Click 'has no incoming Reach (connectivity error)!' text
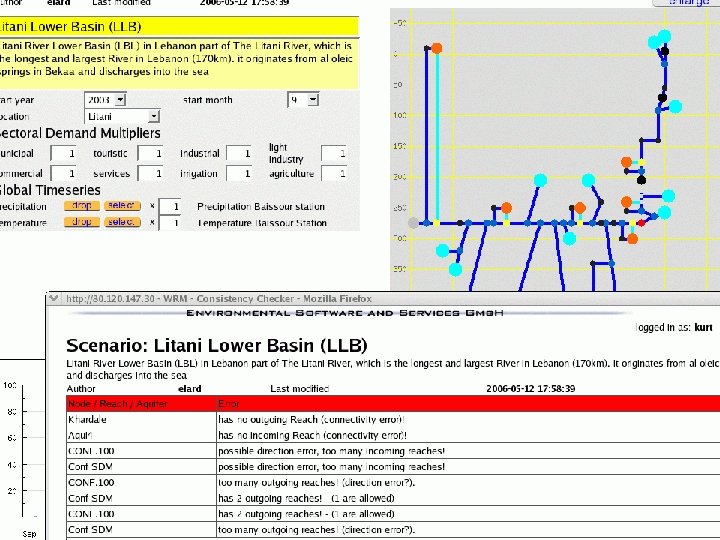Viewport: 720px width, 540px height. pyautogui.click(x=312, y=435)
